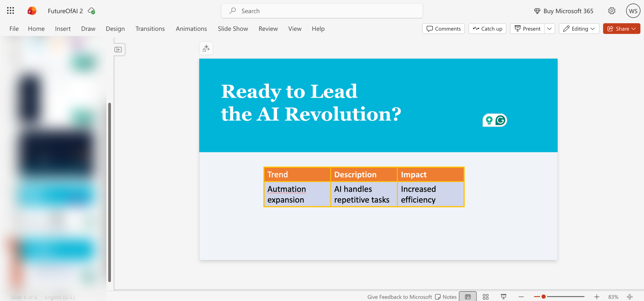Toggle Normal view button in status bar
Image resolution: width=644 pixels, height=301 pixels.
coord(468,297)
